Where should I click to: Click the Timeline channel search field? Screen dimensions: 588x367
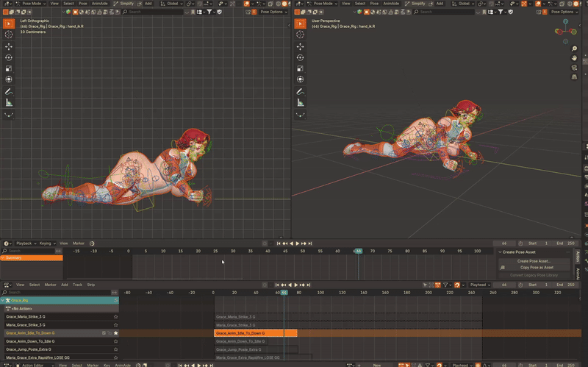pyautogui.click(x=29, y=251)
